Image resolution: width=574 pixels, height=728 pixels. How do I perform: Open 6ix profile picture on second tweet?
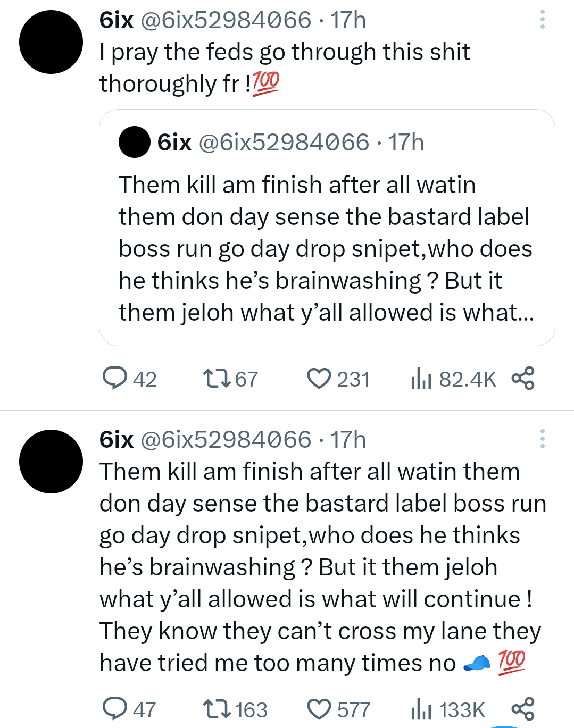[51, 462]
